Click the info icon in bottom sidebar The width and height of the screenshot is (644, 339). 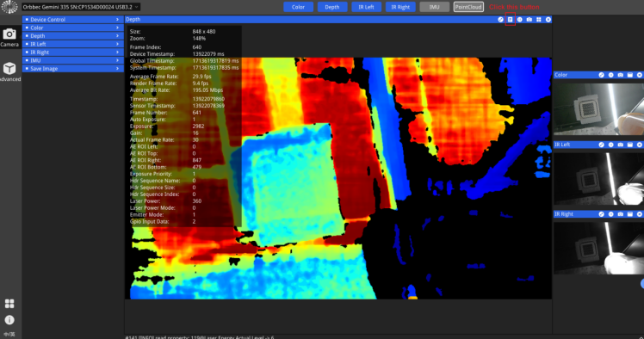[x=9, y=320]
